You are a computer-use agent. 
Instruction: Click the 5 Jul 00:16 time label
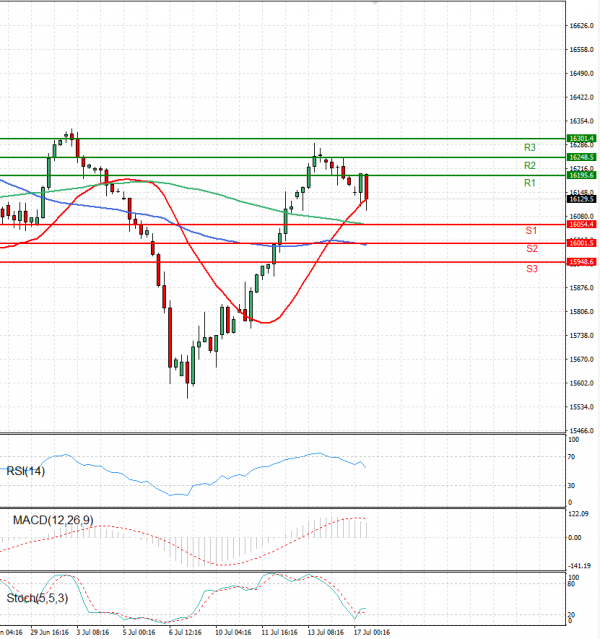coord(139,632)
